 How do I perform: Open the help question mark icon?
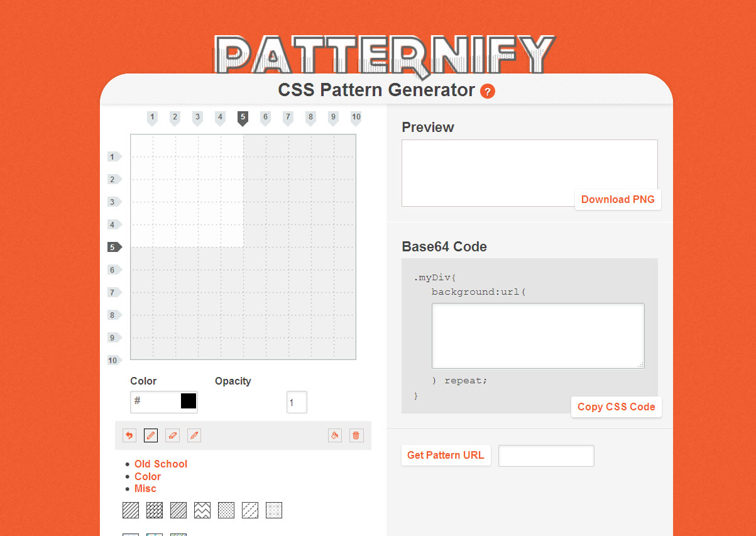point(488,91)
